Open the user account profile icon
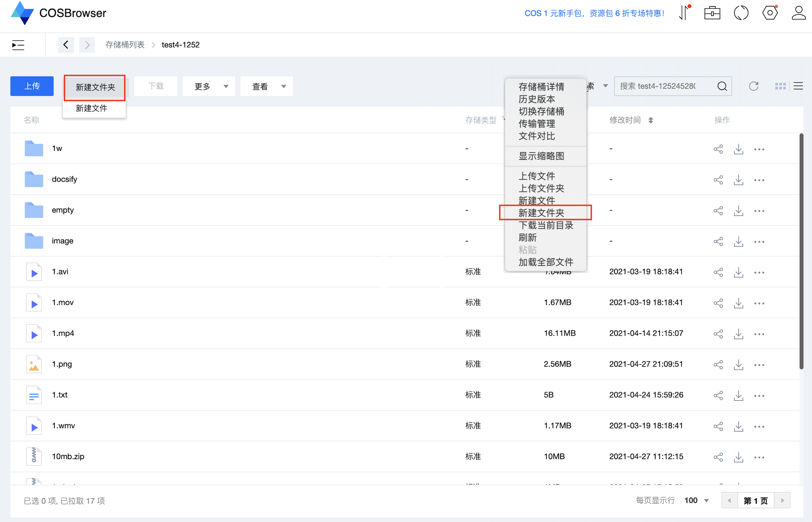 pos(798,13)
